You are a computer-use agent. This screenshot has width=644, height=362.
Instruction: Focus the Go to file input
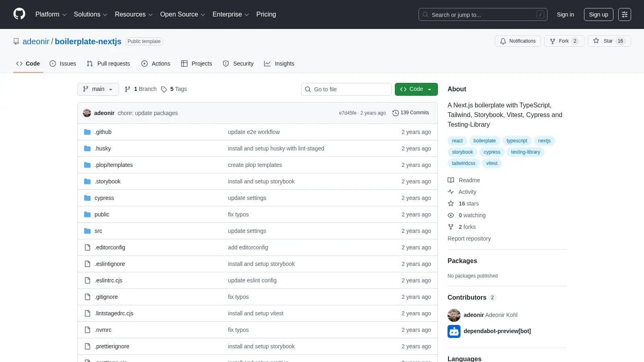pos(346,89)
